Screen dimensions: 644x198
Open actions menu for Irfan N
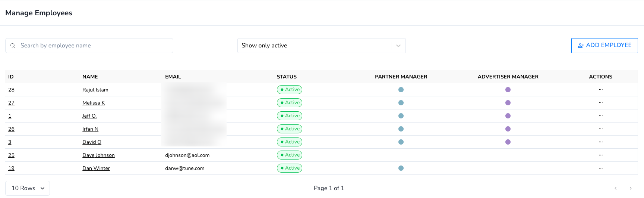point(600,129)
